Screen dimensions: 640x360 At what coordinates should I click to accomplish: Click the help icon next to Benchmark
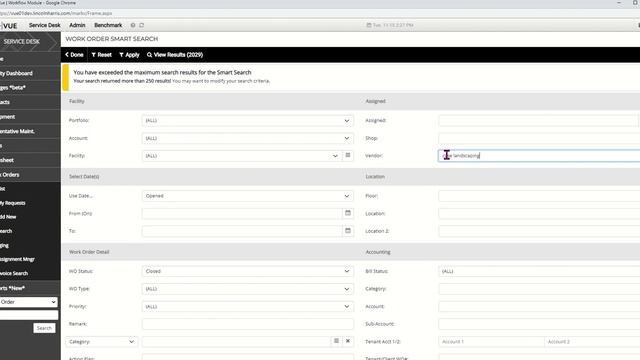133,25
